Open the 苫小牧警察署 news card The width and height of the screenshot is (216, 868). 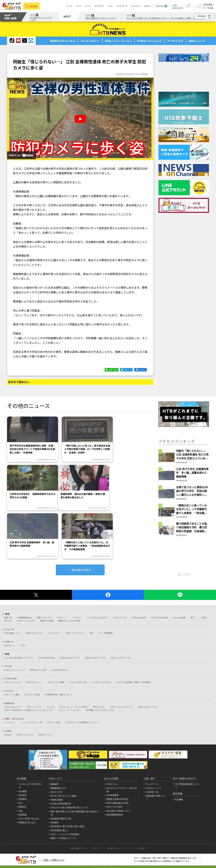tap(87, 439)
